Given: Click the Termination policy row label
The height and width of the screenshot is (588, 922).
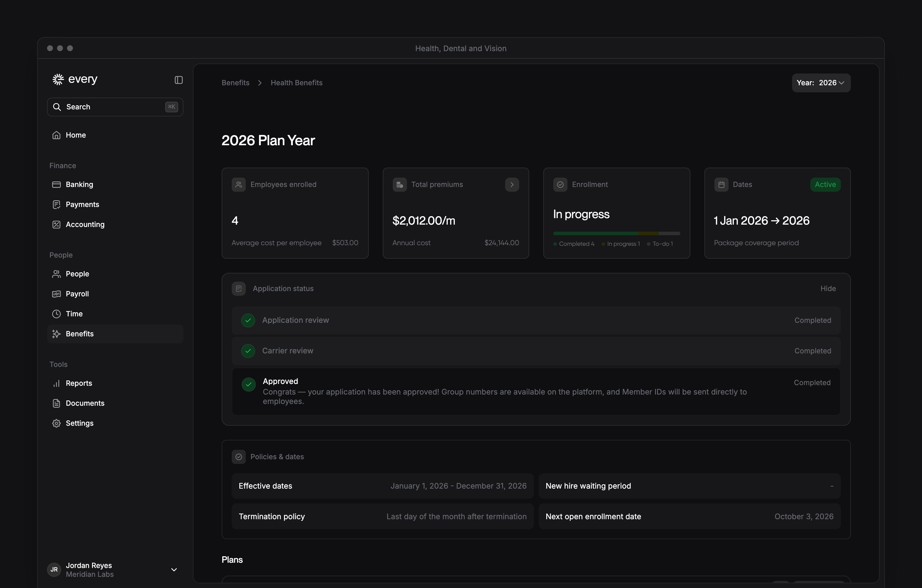Looking at the screenshot, I should pyautogui.click(x=272, y=517).
